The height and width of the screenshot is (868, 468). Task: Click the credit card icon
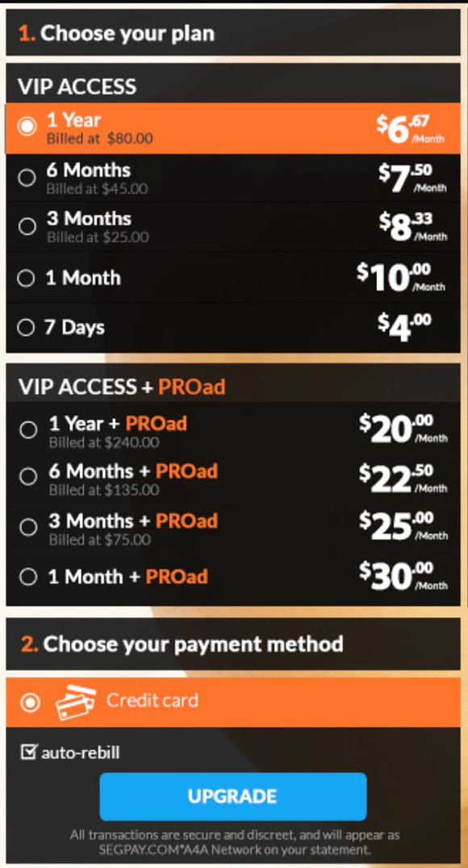[76, 702]
